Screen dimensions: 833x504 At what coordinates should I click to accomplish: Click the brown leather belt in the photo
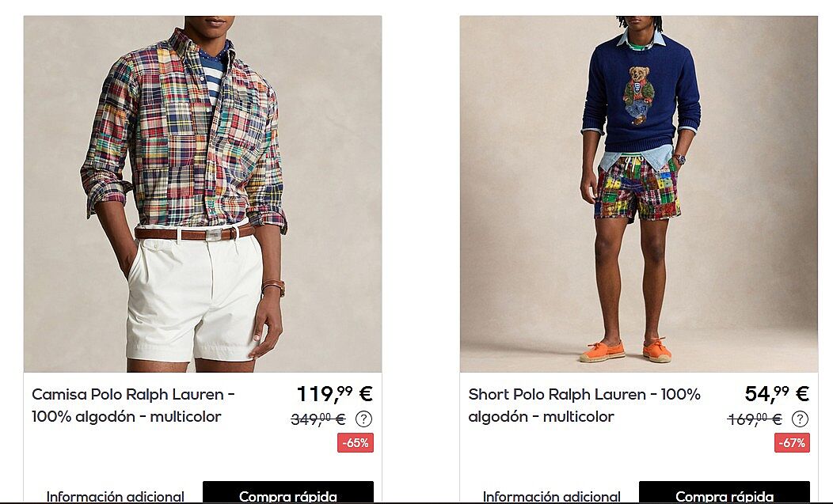click(x=195, y=233)
